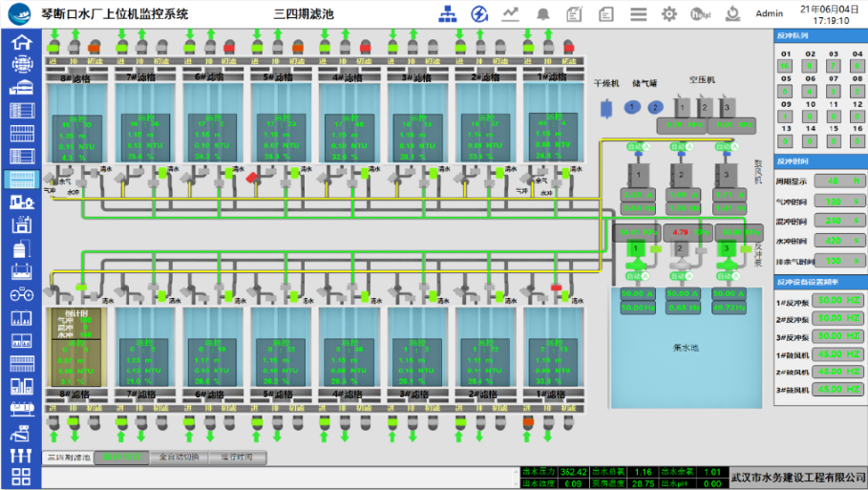The image size is (868, 490).
Task: Open the help icon
Action: click(x=700, y=13)
